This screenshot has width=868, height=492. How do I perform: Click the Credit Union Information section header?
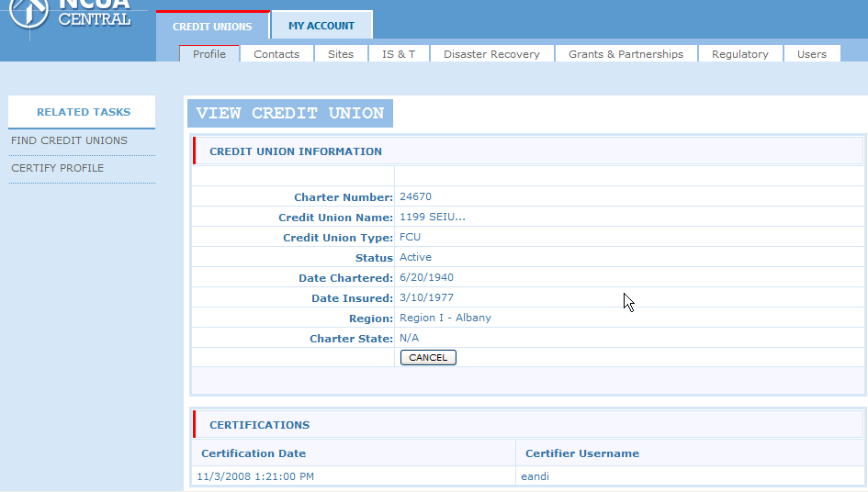click(296, 151)
